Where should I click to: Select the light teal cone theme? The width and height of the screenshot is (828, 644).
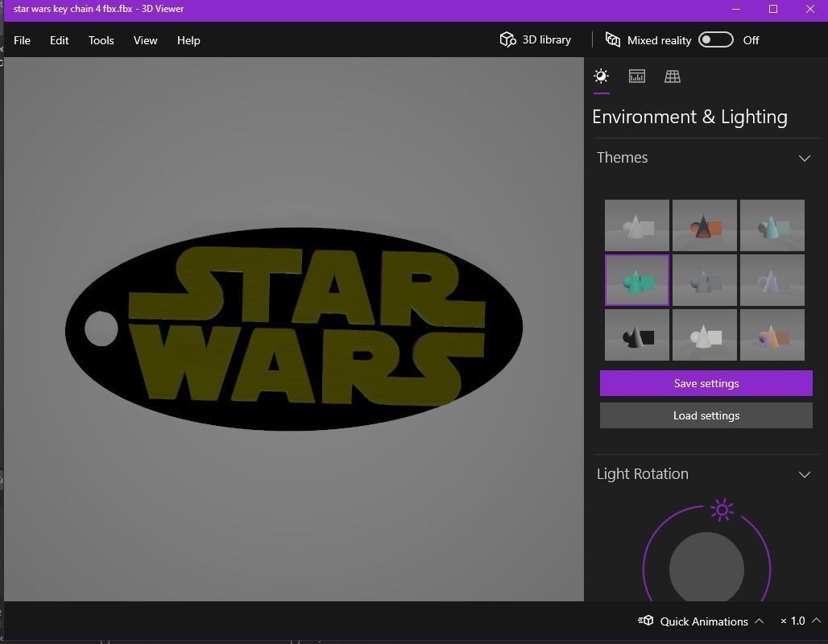click(x=772, y=225)
